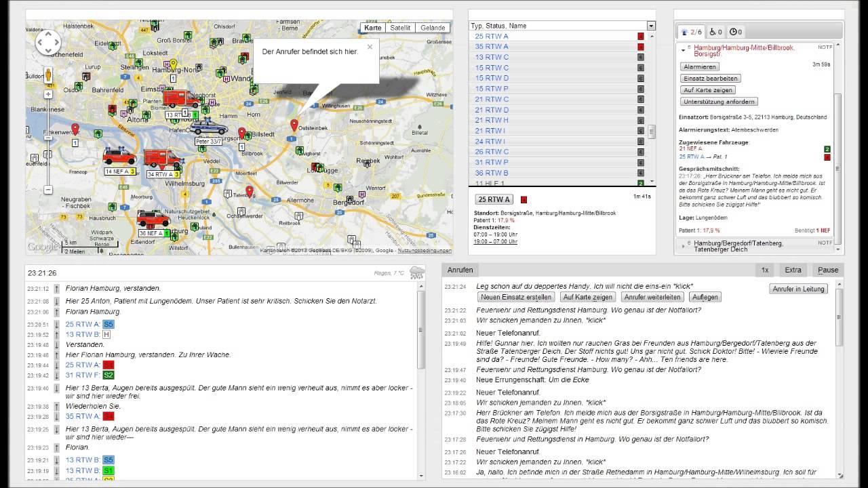Viewport: 868px width, 488px height.
Task: Click Neuen Einsatz erstellen button
Action: (x=516, y=297)
